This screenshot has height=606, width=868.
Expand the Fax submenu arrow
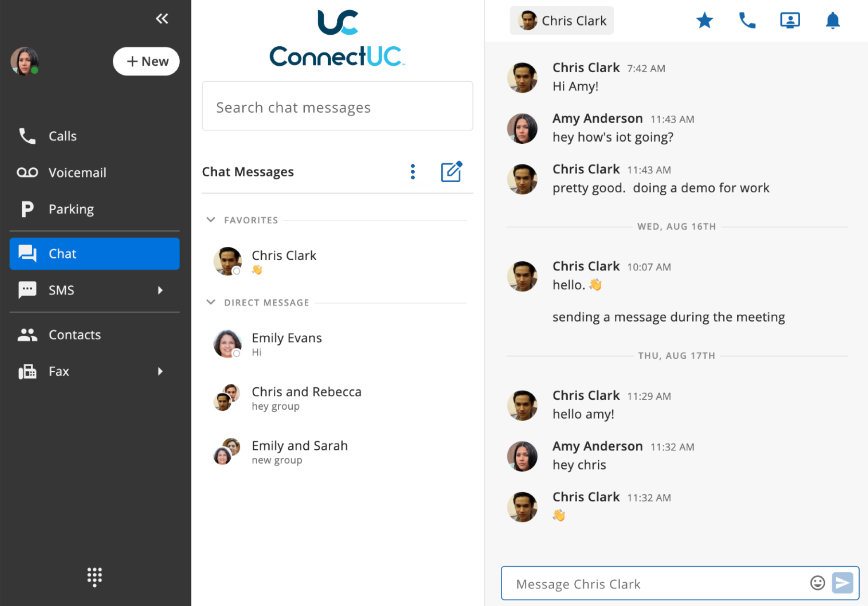click(160, 371)
